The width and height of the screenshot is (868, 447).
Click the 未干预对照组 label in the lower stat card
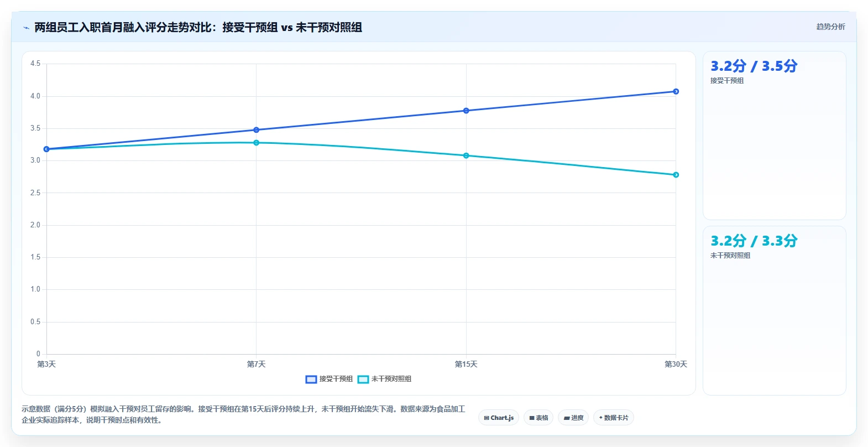pyautogui.click(x=730, y=256)
